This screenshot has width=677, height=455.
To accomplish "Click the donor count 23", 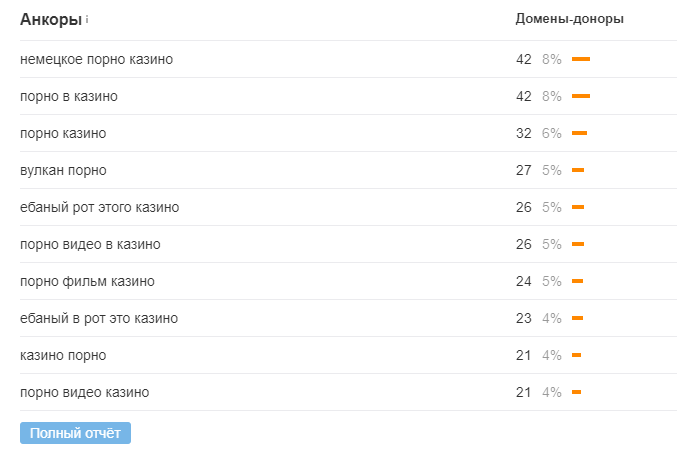I will 523,318.
